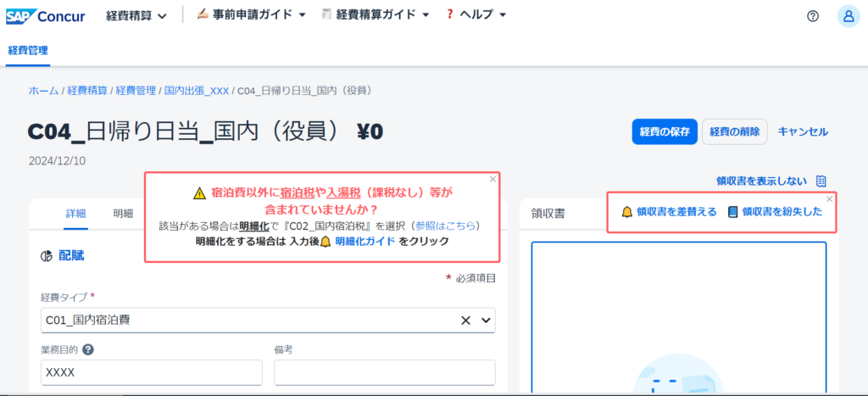The image size is (868, 396).
Task: Click into the 備考 input field
Action: pyautogui.click(x=385, y=372)
